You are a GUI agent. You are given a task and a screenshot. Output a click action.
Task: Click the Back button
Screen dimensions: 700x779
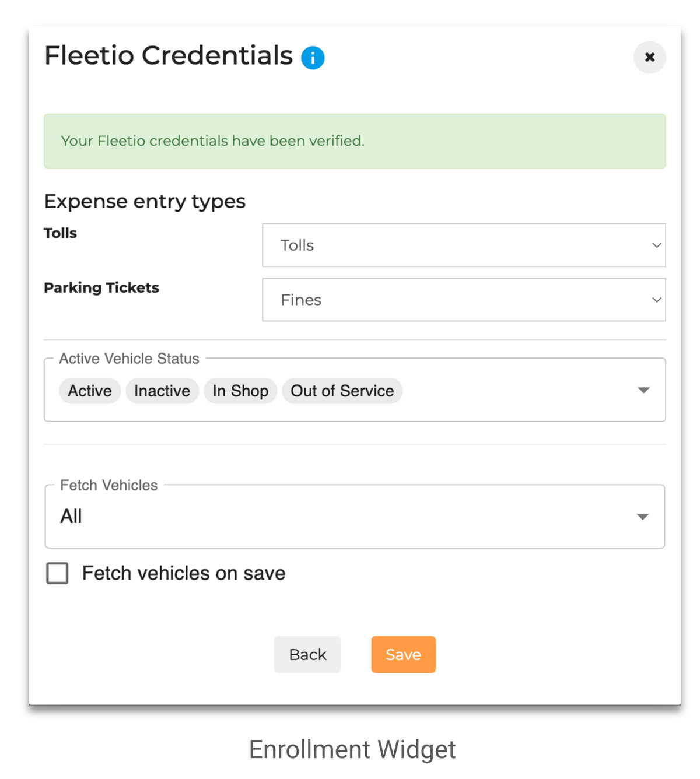[307, 654]
